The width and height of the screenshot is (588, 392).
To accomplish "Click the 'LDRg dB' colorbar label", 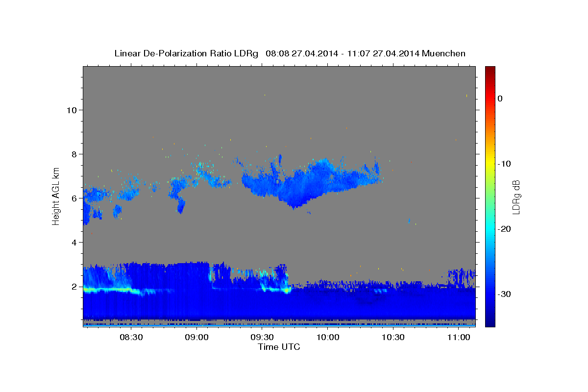I will [x=515, y=196].
